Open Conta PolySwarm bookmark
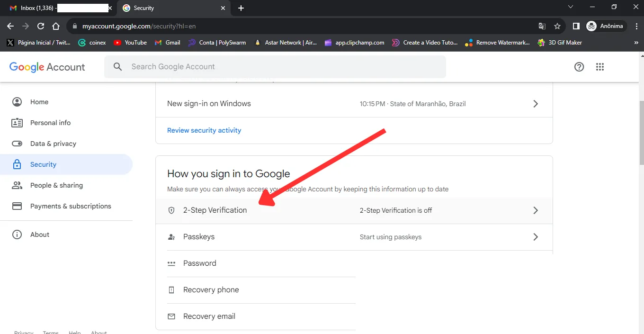This screenshot has width=644, height=334. click(x=217, y=42)
